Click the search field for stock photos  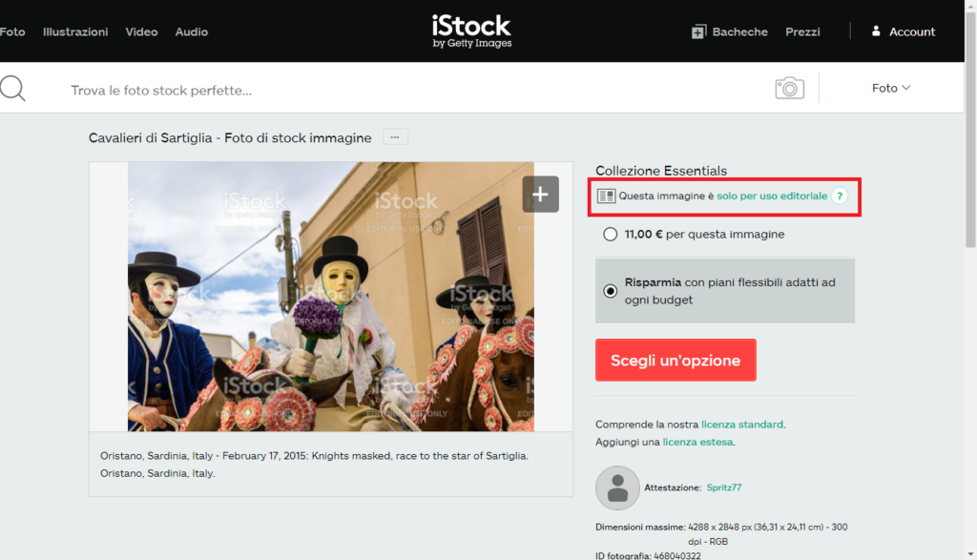[382, 91]
